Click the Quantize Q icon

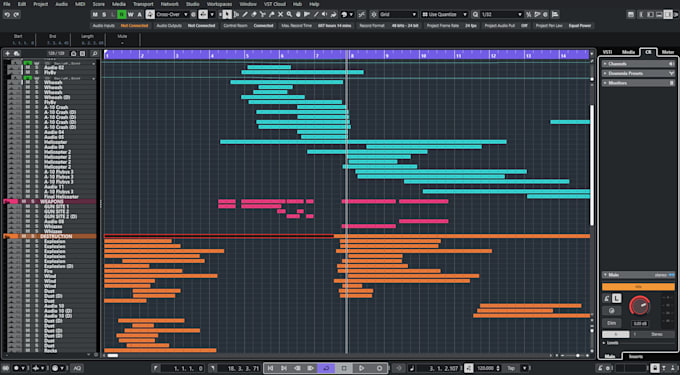(476, 14)
